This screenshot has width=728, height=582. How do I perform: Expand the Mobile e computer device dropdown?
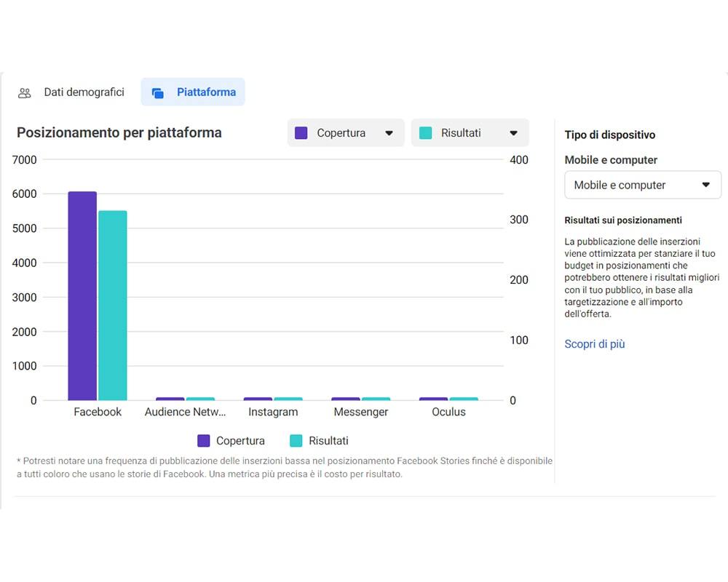(643, 186)
